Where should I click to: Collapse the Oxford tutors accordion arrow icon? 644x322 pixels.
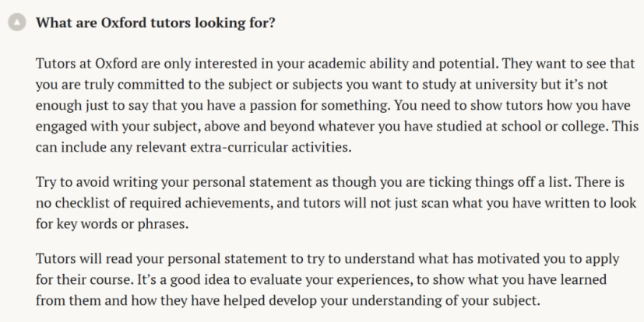click(x=17, y=23)
